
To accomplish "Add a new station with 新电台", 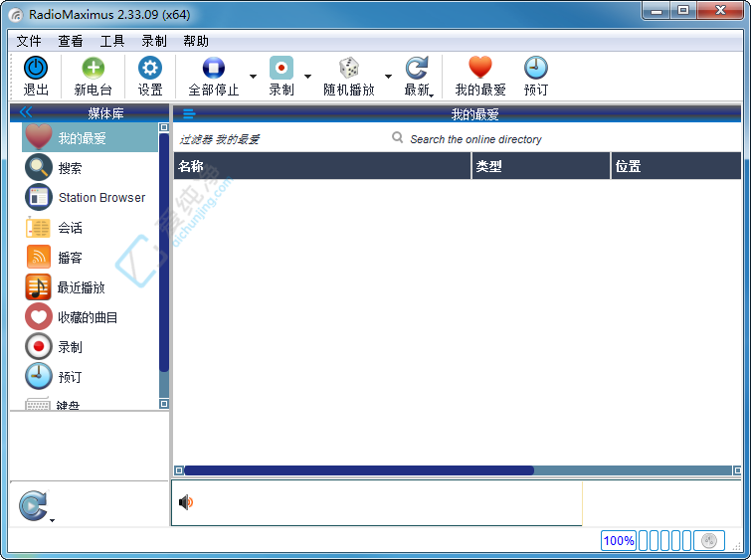I will [93, 76].
